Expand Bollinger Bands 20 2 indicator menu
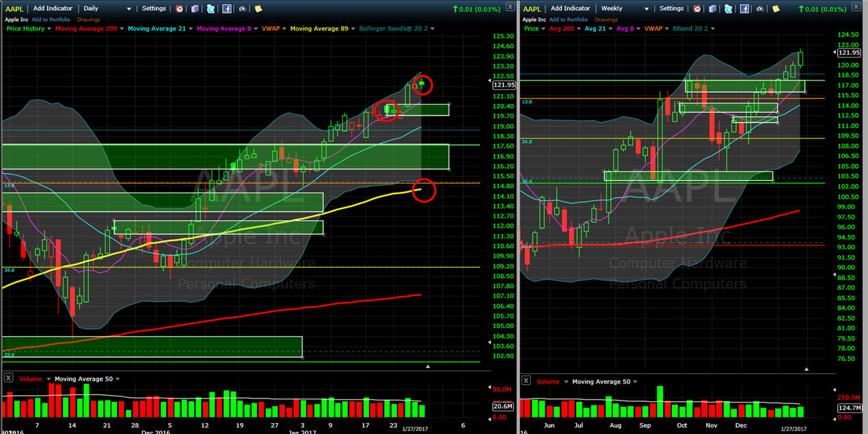The height and width of the screenshot is (434, 868). click(x=431, y=29)
